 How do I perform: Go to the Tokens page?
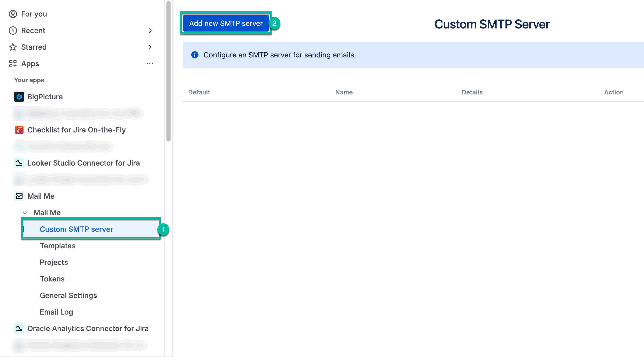coord(52,279)
